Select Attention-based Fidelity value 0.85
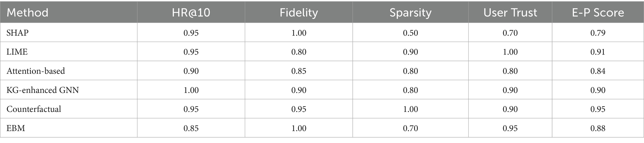 point(298,71)
